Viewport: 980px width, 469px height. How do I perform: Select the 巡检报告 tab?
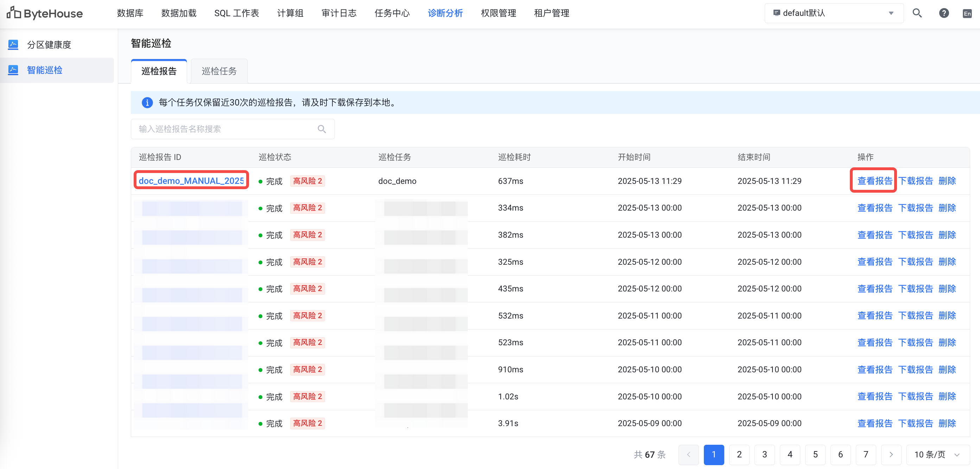pyautogui.click(x=159, y=71)
